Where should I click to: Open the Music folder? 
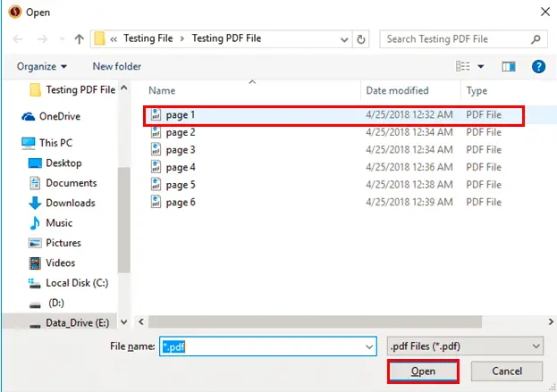click(x=51, y=222)
